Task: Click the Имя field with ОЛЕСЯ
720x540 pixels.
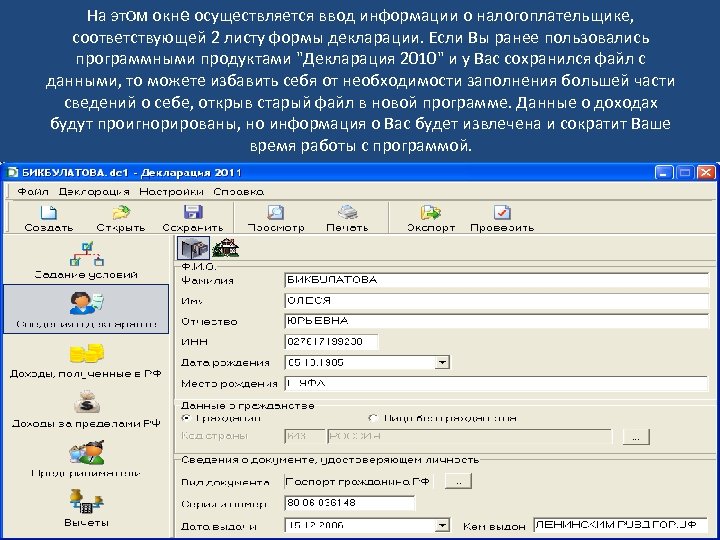Action: [496, 301]
